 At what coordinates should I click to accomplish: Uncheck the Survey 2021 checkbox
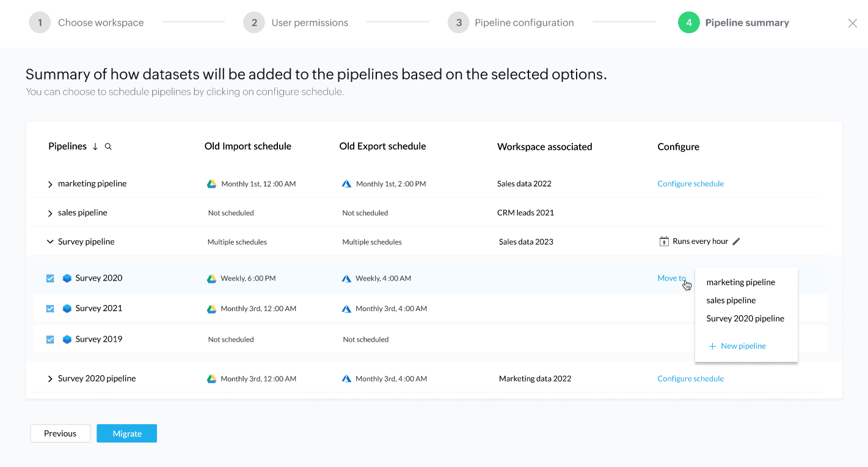(50, 309)
